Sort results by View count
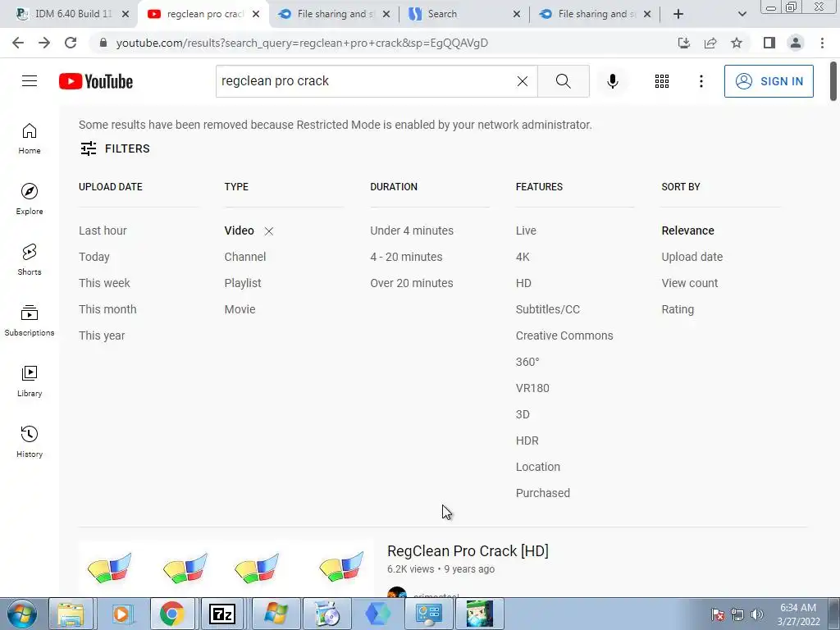 click(x=689, y=283)
